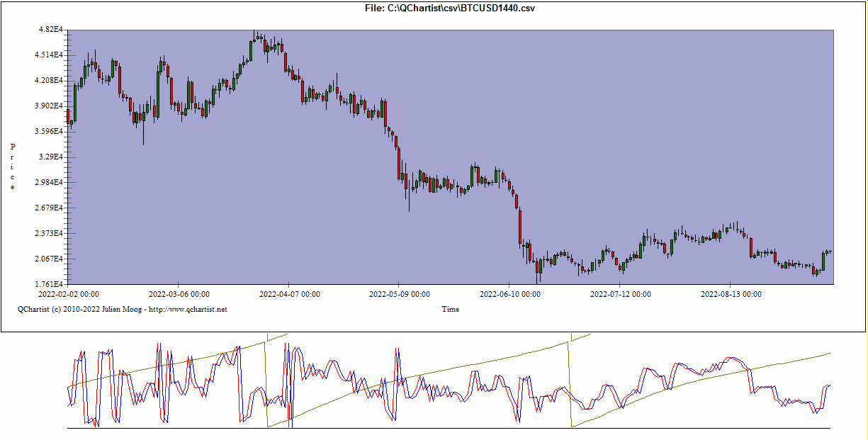Click the chart title showing BTCUSD1440.csv file path

450,8
